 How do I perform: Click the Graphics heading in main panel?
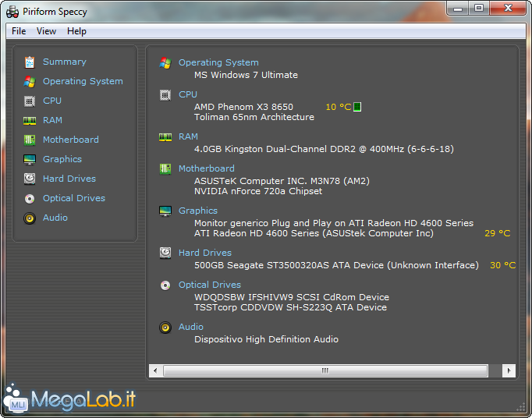coord(198,211)
